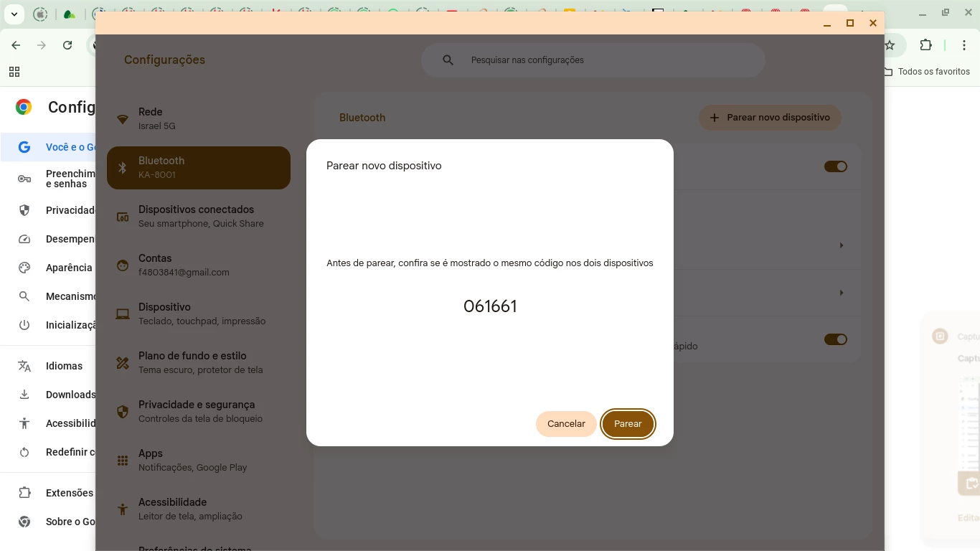Click the Dispositivos conectados sidebar icon
Image resolution: width=980 pixels, height=551 pixels.
123,217
